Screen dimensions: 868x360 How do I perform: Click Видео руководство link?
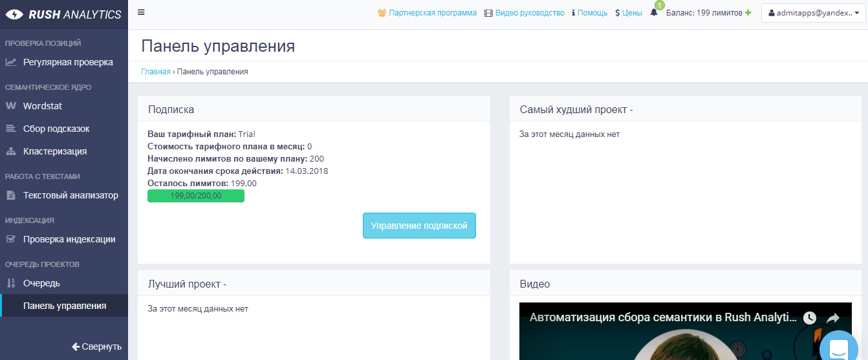tap(530, 12)
